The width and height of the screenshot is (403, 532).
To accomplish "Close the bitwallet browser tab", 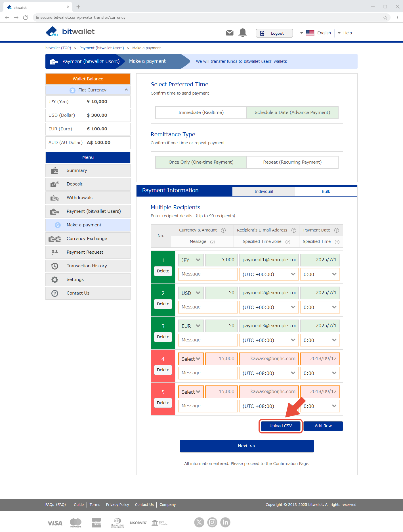I will click(68, 7).
